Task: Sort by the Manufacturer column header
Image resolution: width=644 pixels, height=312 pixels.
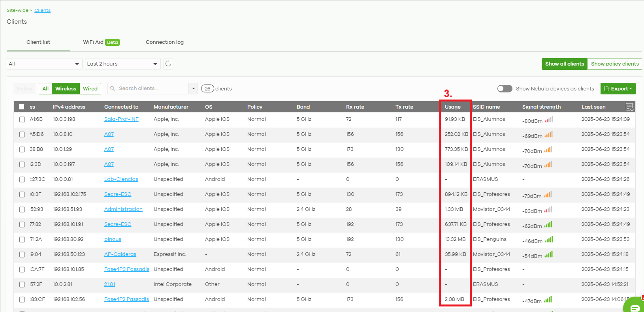Action: point(171,107)
